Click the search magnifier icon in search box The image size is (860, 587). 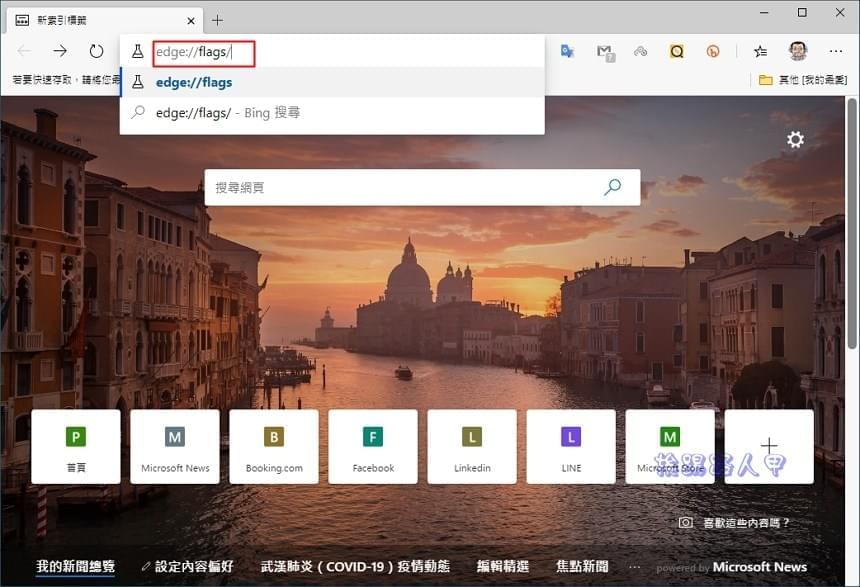coord(612,187)
